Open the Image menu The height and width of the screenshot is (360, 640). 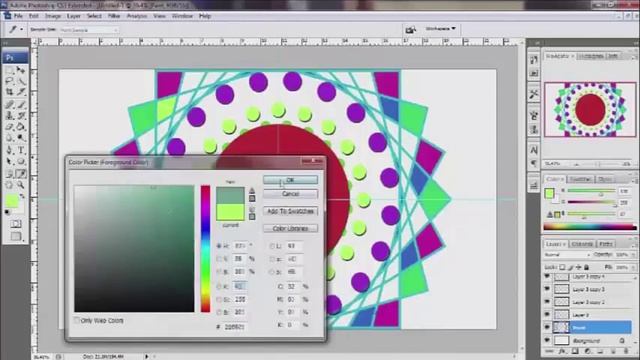pos(53,16)
